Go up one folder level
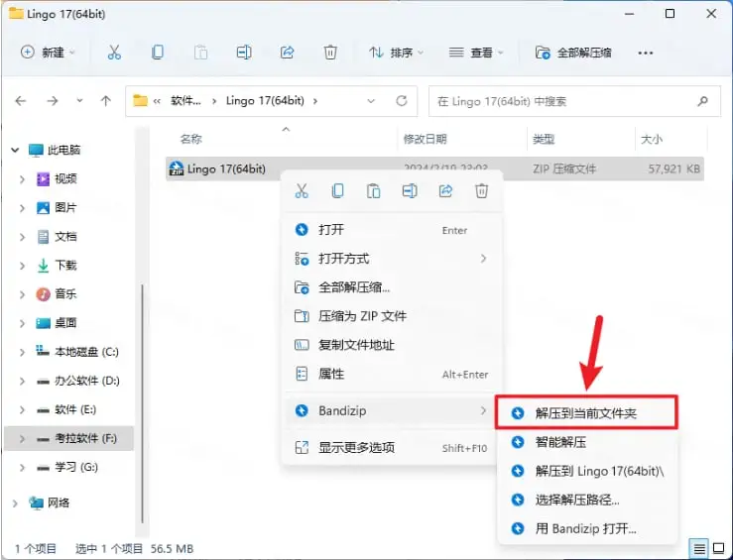The height and width of the screenshot is (560, 733). point(106,101)
